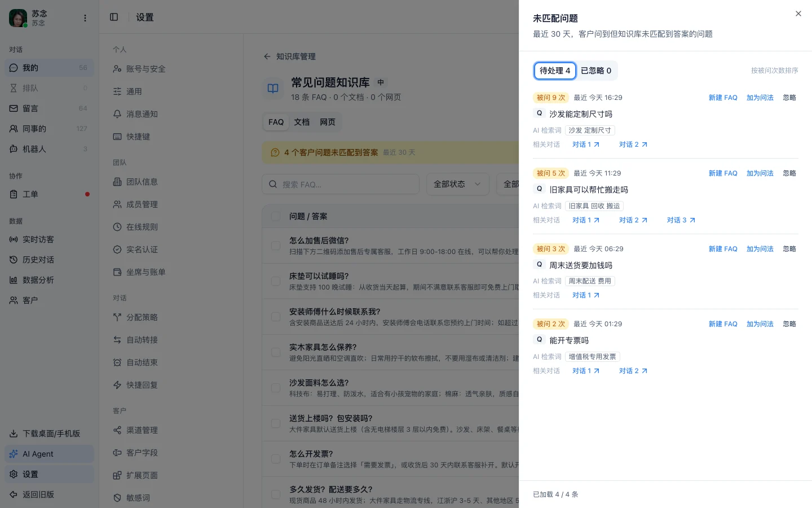Click the 消息通知 bell icon
This screenshot has height=508, width=812.
coord(117,114)
